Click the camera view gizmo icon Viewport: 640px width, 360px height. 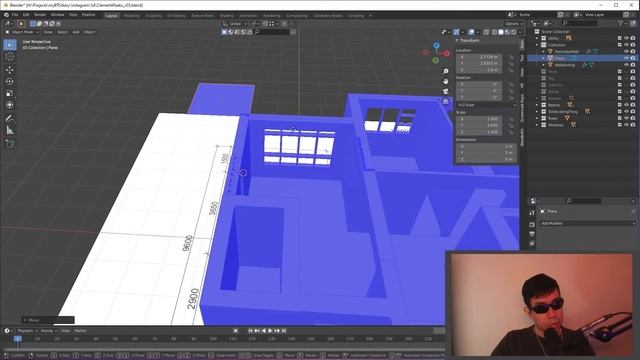pos(446,91)
